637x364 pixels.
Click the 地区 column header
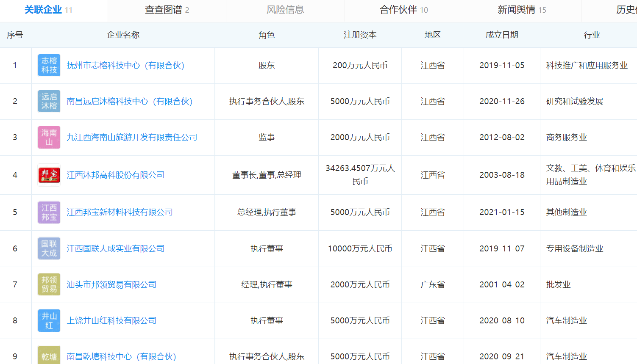coord(433,35)
